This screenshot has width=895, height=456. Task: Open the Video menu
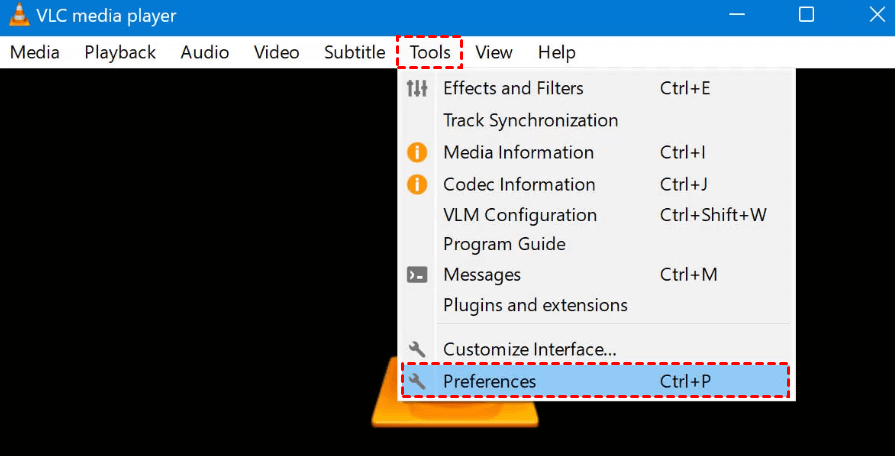[x=276, y=52]
